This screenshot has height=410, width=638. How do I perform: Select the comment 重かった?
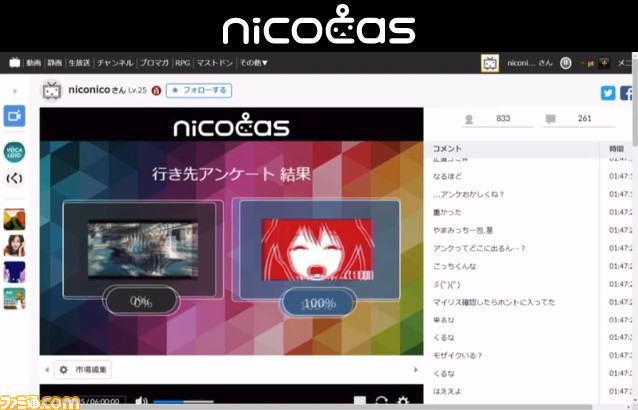447,212
